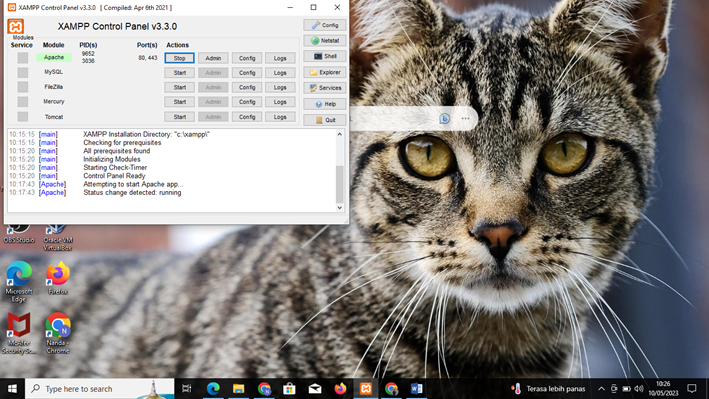Open OBS Studio desktop shortcut
This screenshot has height=399, width=709.
[x=19, y=234]
